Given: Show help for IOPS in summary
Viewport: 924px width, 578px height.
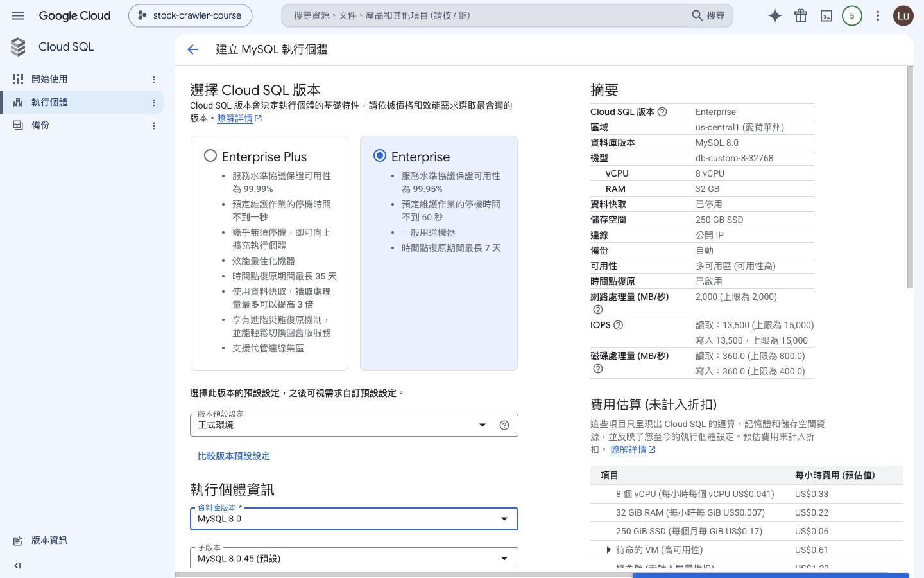Looking at the screenshot, I should pyautogui.click(x=619, y=325).
